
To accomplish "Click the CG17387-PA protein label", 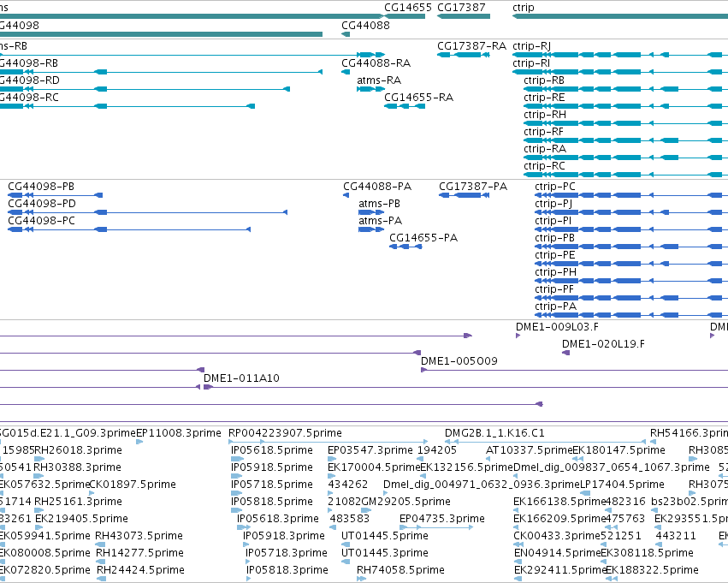I will [473, 187].
